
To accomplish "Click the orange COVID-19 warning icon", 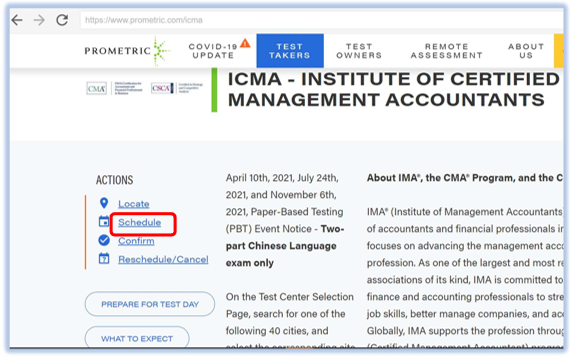I will [x=245, y=43].
